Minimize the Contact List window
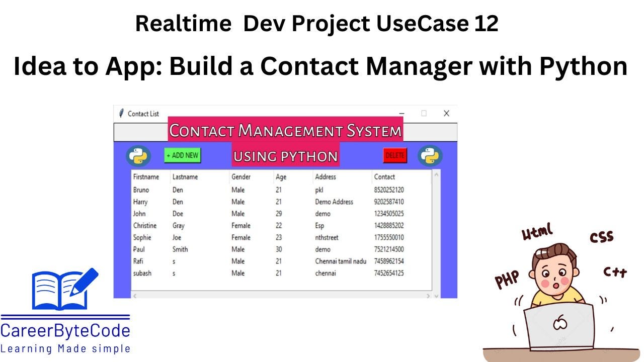Image resolution: width=644 pixels, height=362 pixels. pos(401,114)
